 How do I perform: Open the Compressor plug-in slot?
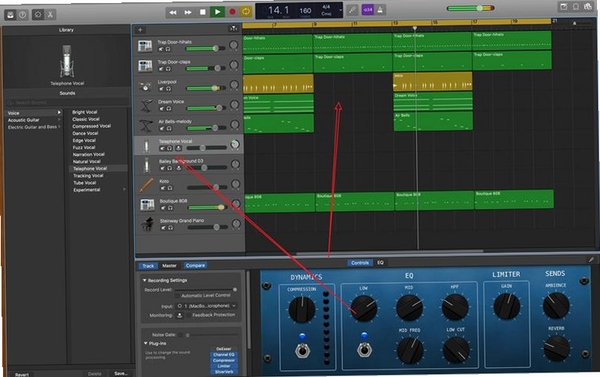pos(223,360)
